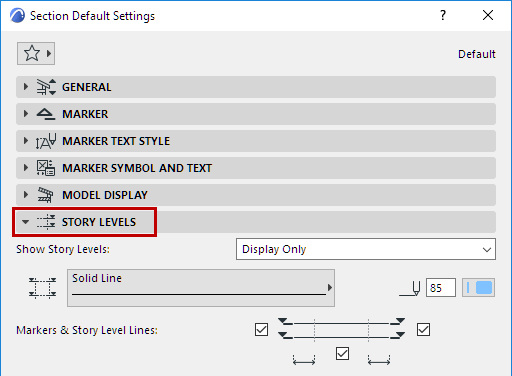This screenshot has width=512, height=376.
Task: Click the GENERAL panel title
Action: [87, 87]
